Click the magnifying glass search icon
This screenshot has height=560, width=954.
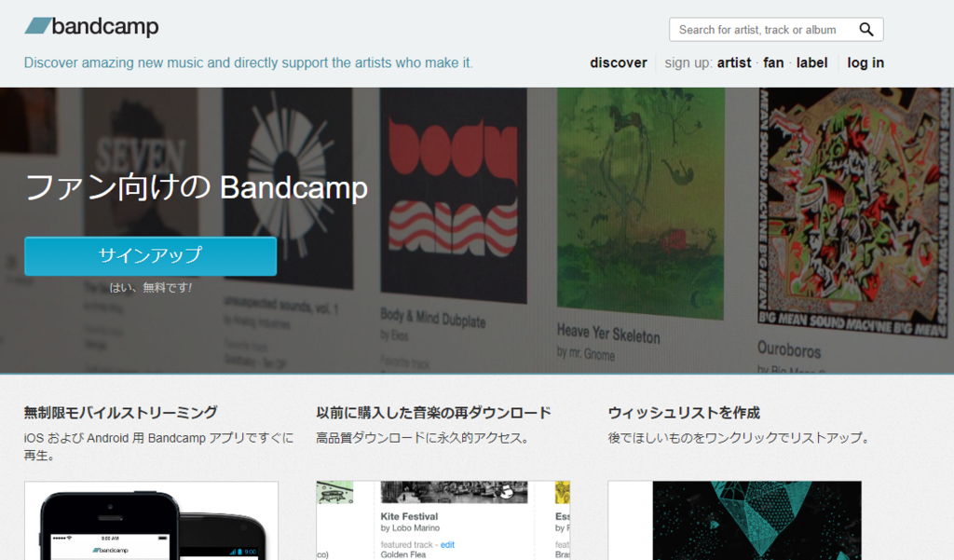(x=865, y=30)
